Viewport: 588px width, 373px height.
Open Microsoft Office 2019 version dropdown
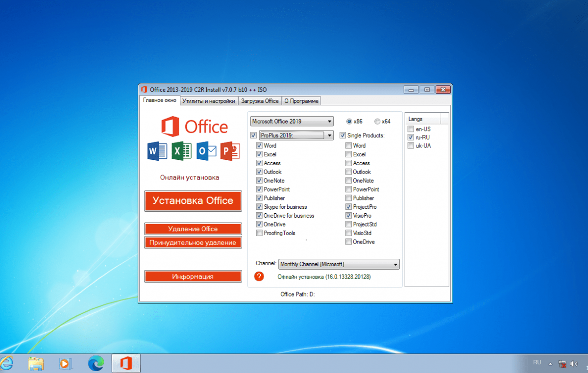(292, 122)
